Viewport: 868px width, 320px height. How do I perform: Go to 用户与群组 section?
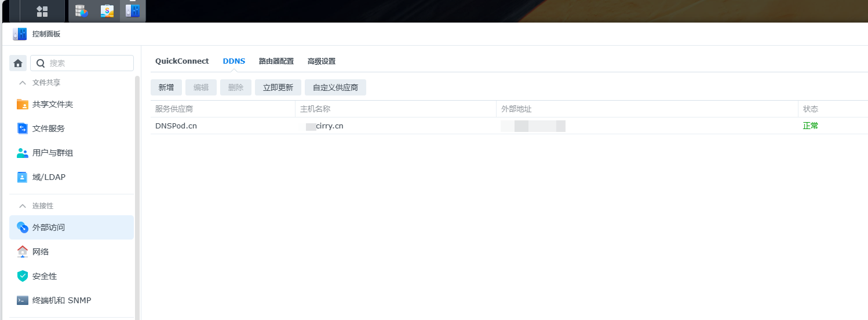(53, 153)
